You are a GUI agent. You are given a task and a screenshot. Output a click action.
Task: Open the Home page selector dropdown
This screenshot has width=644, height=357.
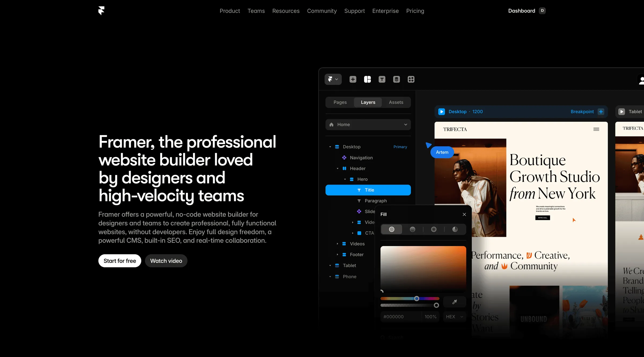(368, 125)
